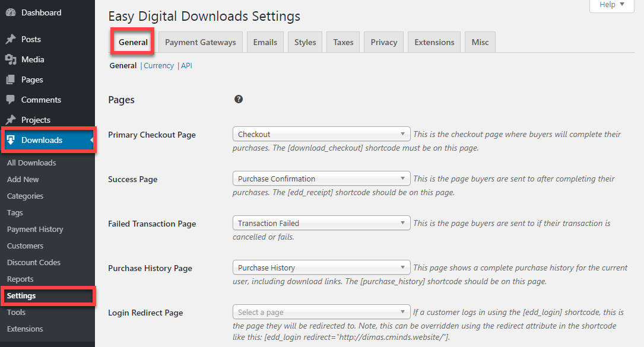This screenshot has width=644, height=347.
Task: Open the Downloads sidebar menu
Action: [x=47, y=140]
